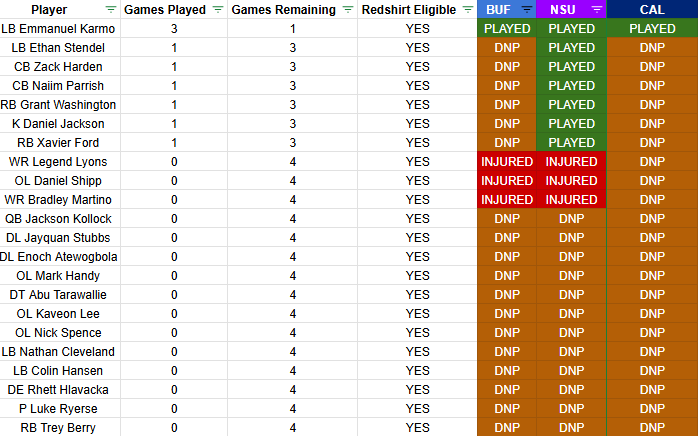Select LB Ethan Stendel's PLAYED cell under NSU
The image size is (698, 436).
pos(571,48)
